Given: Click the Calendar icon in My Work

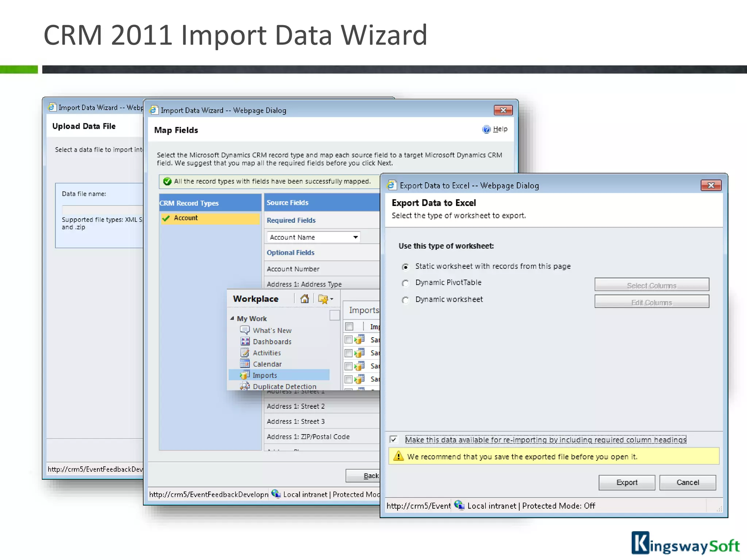Looking at the screenshot, I should (245, 363).
